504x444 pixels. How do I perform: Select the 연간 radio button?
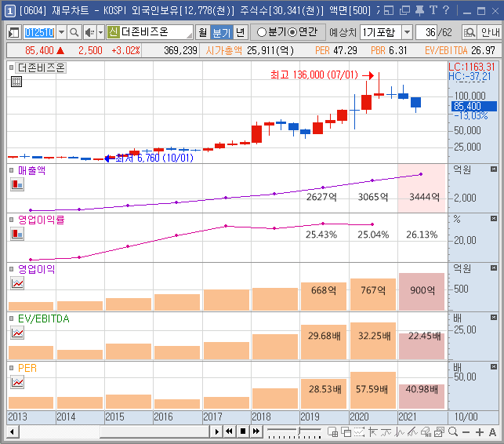click(x=292, y=32)
